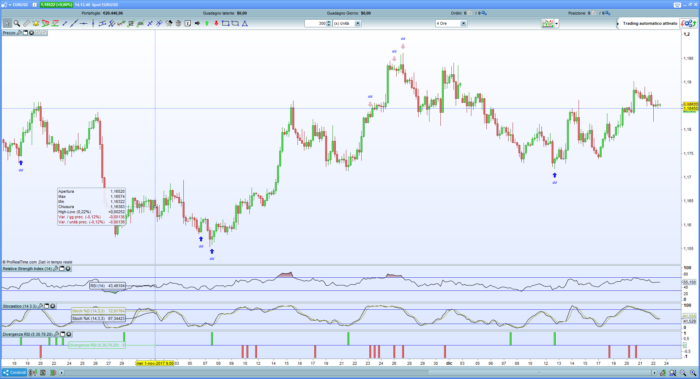Image resolution: width=700 pixels, height=379 pixels.
Task: Increase the 300 units stepper
Action: point(329,22)
